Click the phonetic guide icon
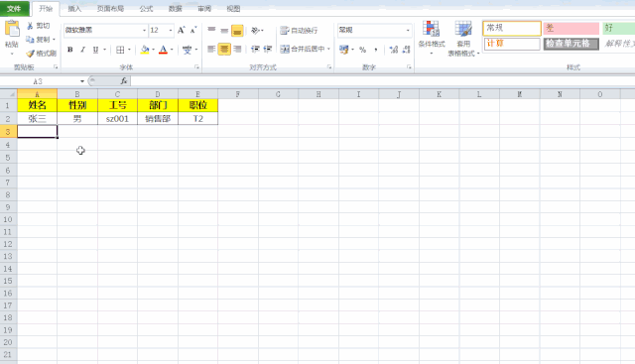635x364 pixels. pyautogui.click(x=187, y=50)
